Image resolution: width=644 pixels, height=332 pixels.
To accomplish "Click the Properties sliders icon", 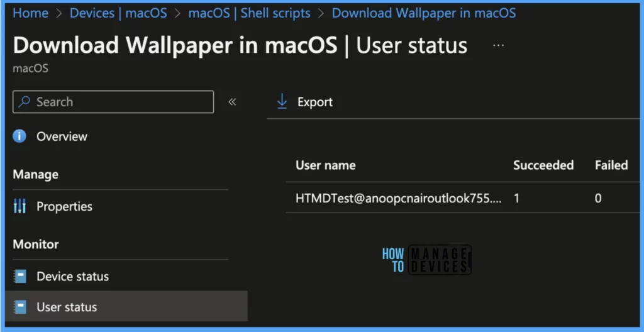I will 19,206.
